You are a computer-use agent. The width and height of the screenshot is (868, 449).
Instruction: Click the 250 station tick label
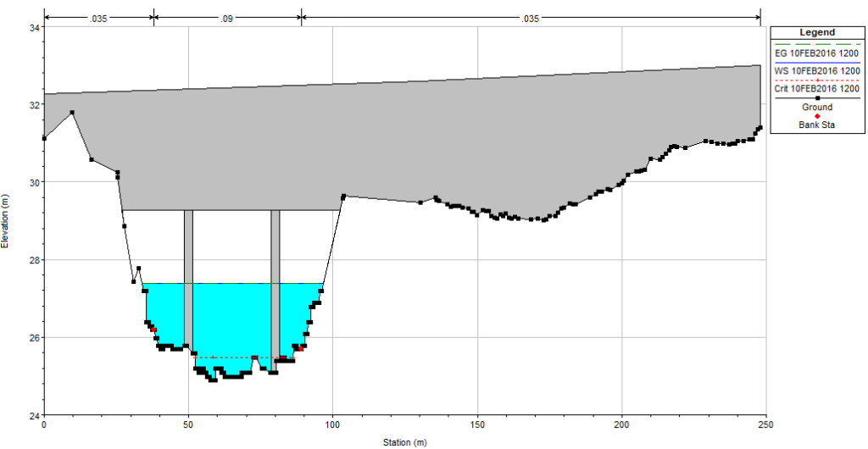[x=766, y=424]
